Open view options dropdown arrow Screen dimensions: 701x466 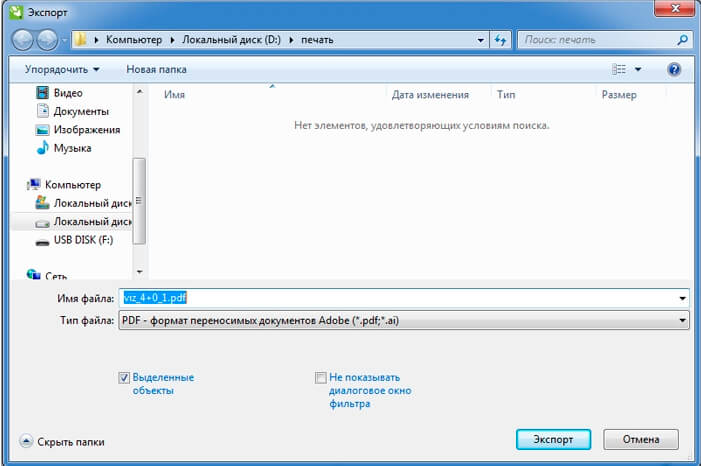pyautogui.click(x=638, y=70)
